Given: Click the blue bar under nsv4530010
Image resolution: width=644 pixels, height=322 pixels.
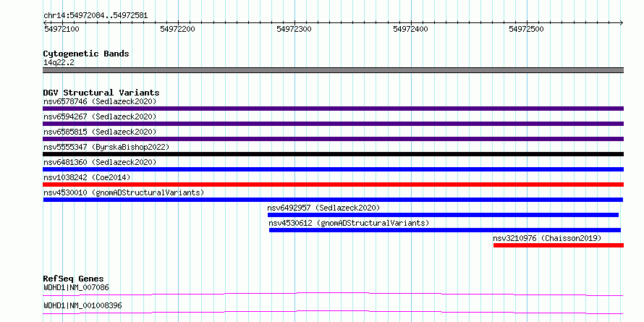Looking at the screenshot, I should coord(333,200).
